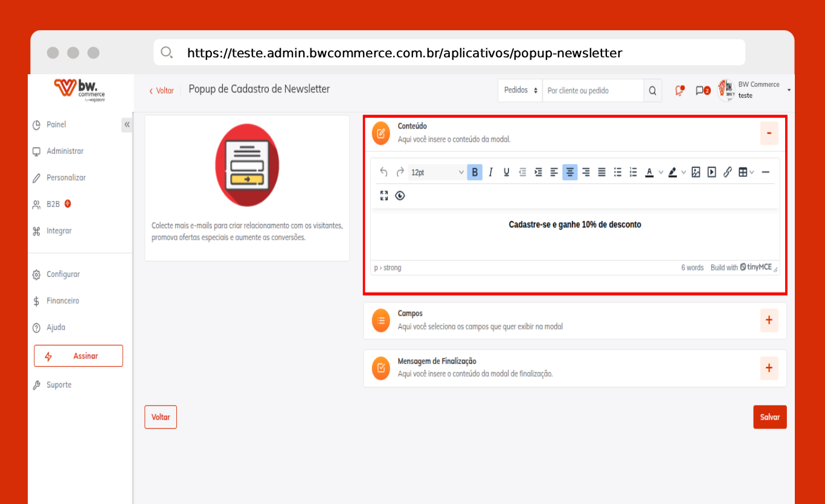
Task: Click the insert image icon
Action: pos(696,173)
